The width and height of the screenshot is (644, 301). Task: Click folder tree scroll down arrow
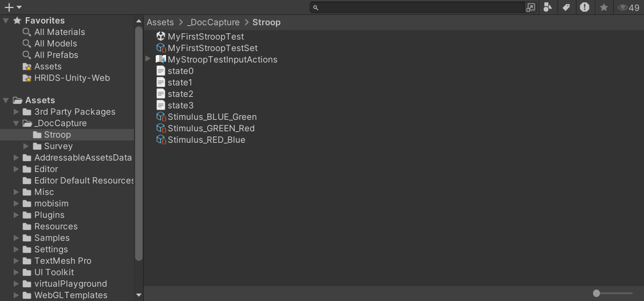(x=139, y=295)
